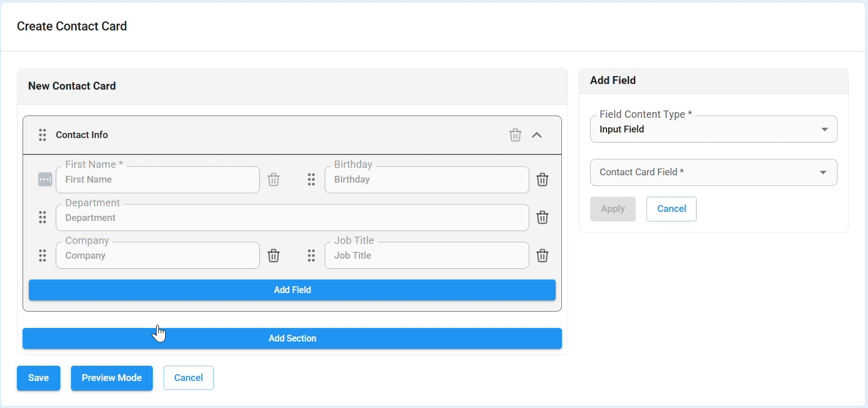Switch to Preview Mode
This screenshot has height=408, width=868.
coord(112,378)
